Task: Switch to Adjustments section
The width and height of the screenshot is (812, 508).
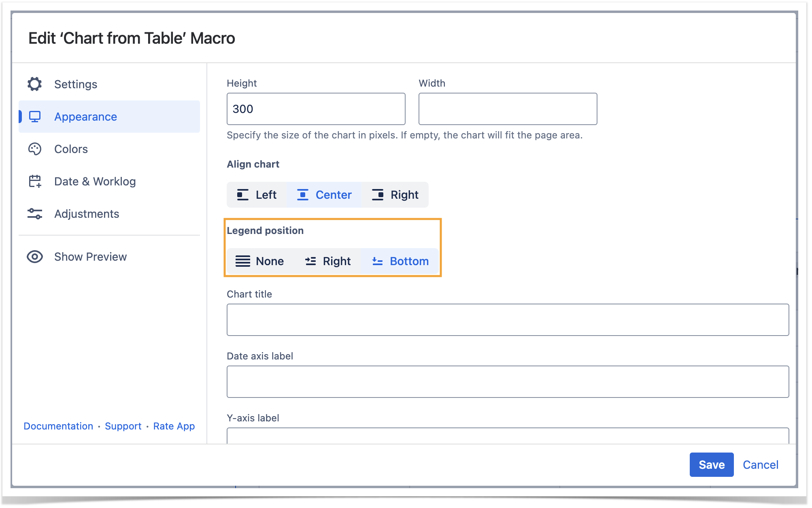Action: [x=87, y=214]
